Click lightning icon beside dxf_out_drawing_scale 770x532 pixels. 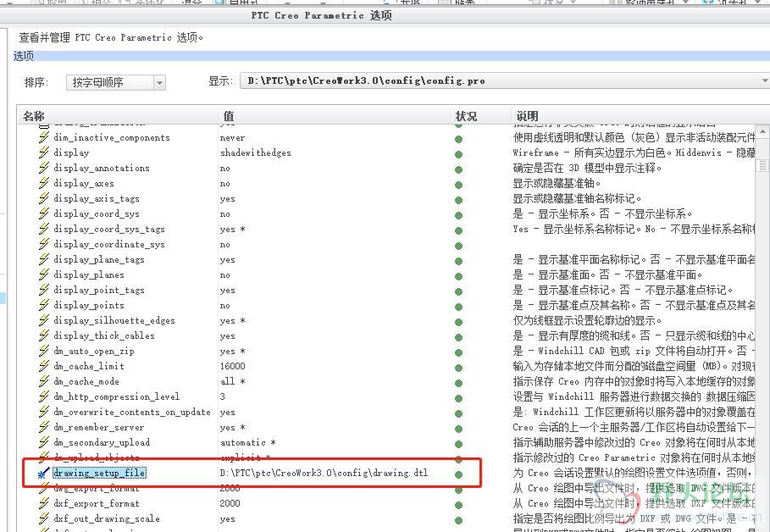click(44, 518)
